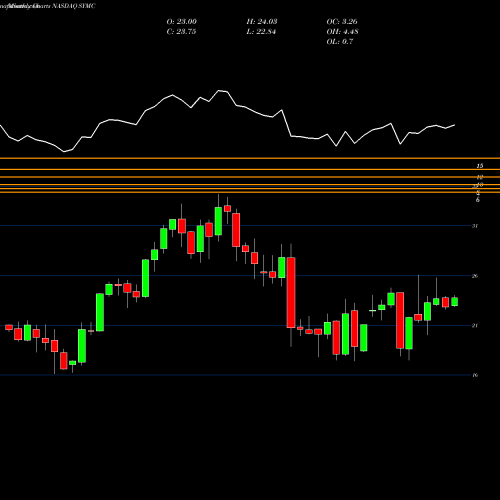This screenshot has width=500, height=500.
Task: Select the OL: 0.7 reading
Action: pos(340,42)
